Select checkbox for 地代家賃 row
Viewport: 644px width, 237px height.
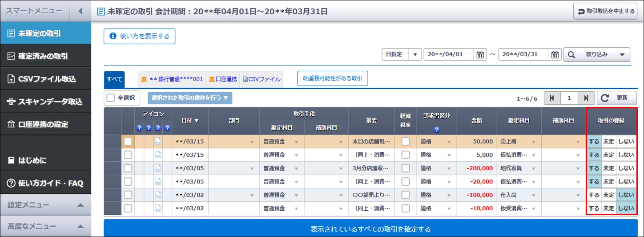(128, 168)
